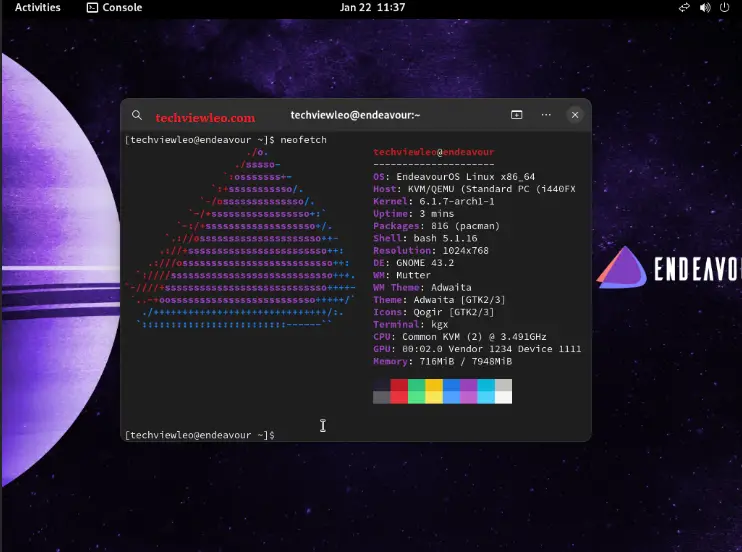Click the OS: EndeavourOS Linux x86_64 line
Viewport: 742px width, 552px height.
pos(454,177)
